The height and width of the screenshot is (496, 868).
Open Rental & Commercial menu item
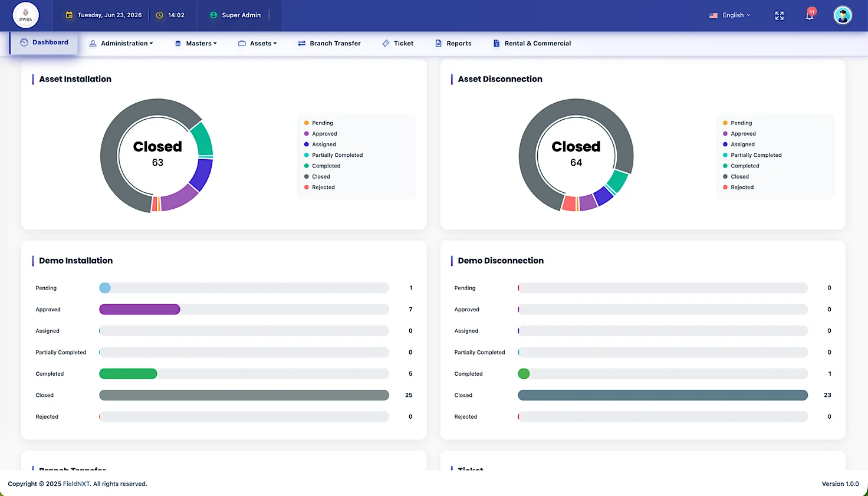pos(532,43)
